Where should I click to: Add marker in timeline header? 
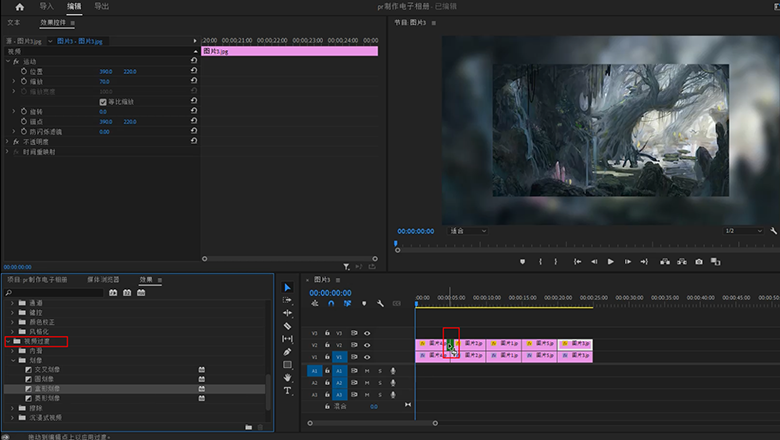click(364, 303)
